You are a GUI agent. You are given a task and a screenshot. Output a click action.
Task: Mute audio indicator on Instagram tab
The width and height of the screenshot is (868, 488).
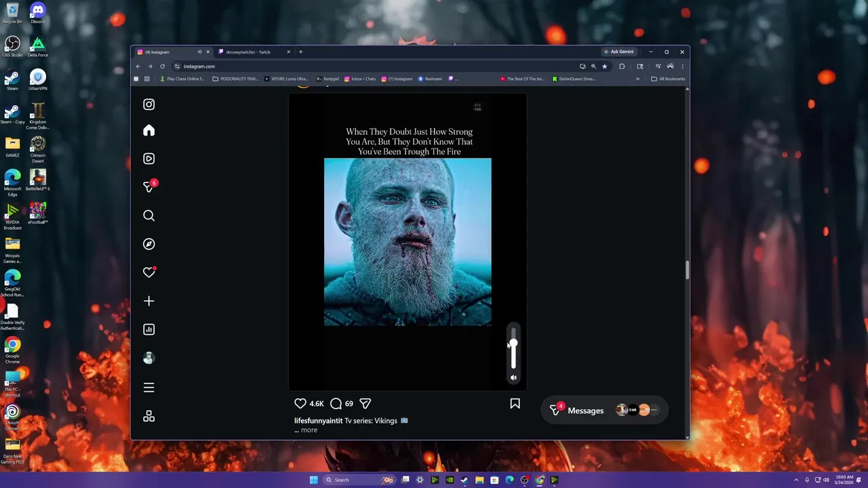[x=199, y=52]
